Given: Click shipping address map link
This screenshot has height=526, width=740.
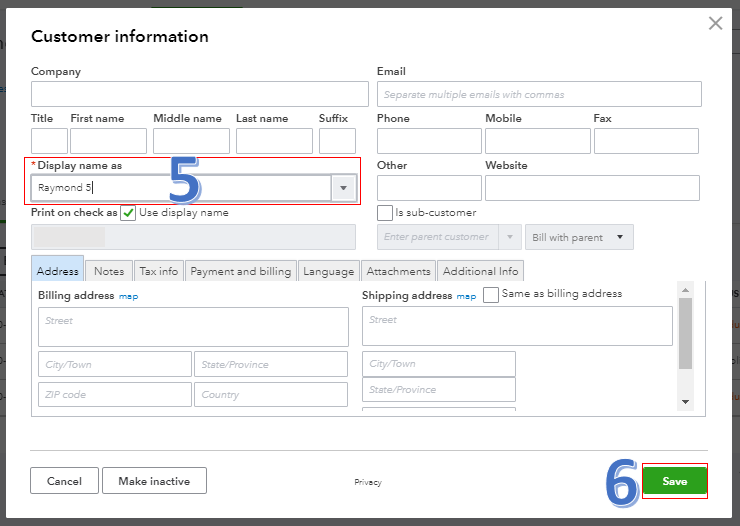Looking at the screenshot, I should click(x=466, y=297).
